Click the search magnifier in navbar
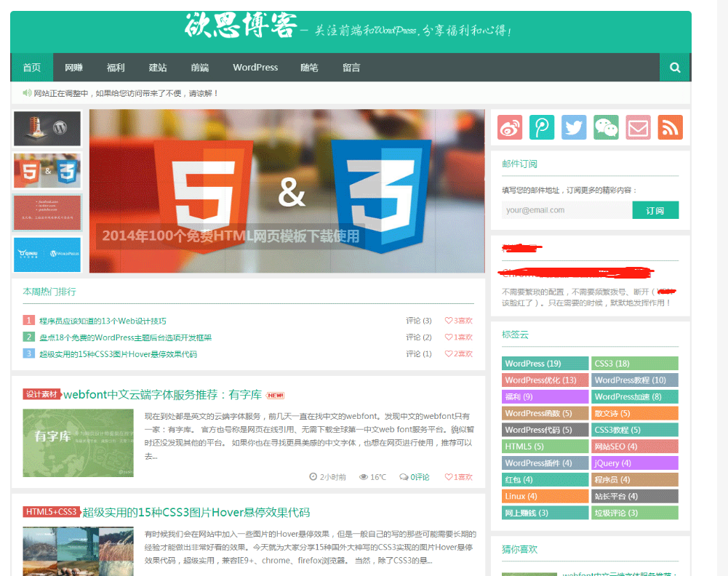This screenshot has height=576, width=728. click(675, 68)
